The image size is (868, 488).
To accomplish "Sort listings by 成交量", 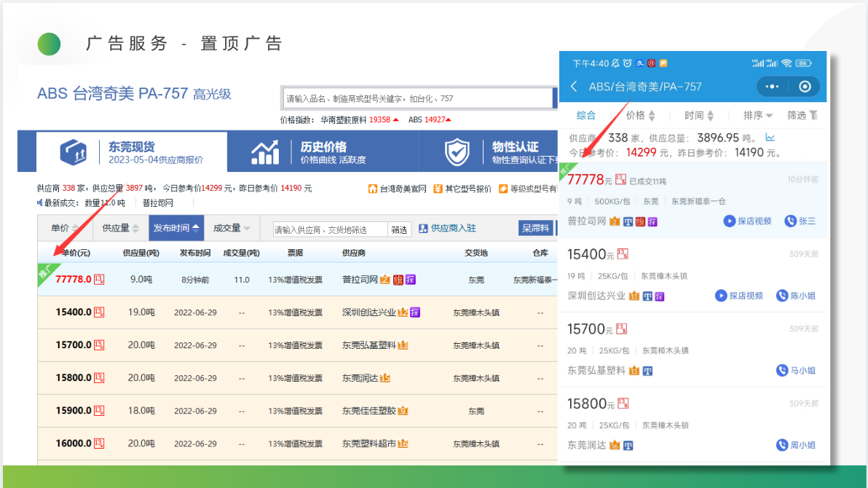I will click(232, 228).
